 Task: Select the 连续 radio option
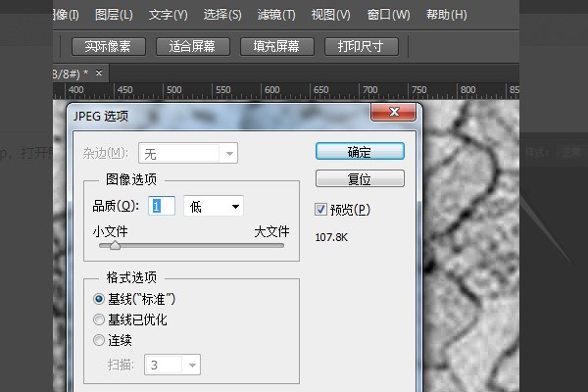pos(99,340)
